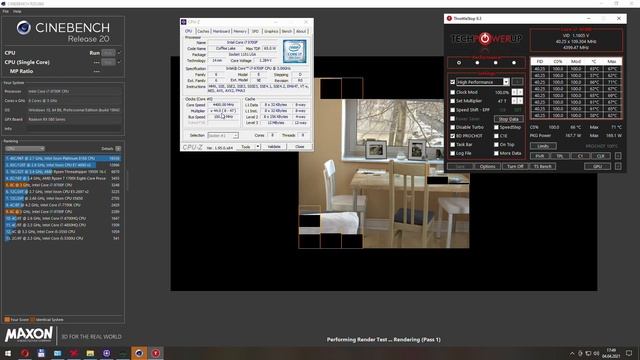Viewport: 640px width, 360px height.
Task: Click the Close button in CPU-Z
Action: (x=300, y=147)
